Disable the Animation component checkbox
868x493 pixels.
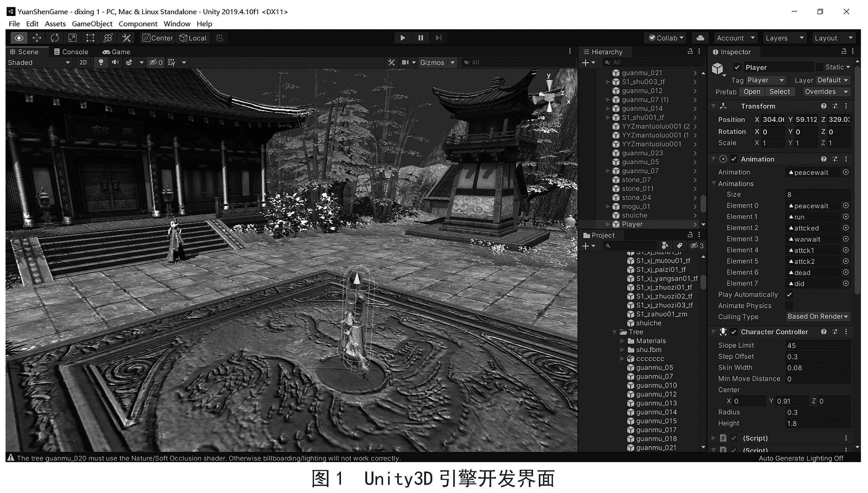click(x=734, y=159)
